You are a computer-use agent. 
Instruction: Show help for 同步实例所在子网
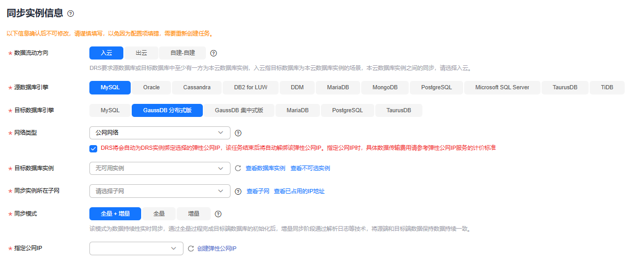click(238, 192)
